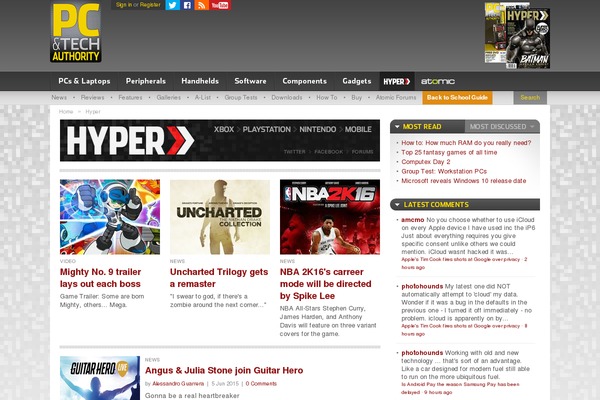Click the Search button
Viewport: 600px width, 400px height.
point(530,98)
